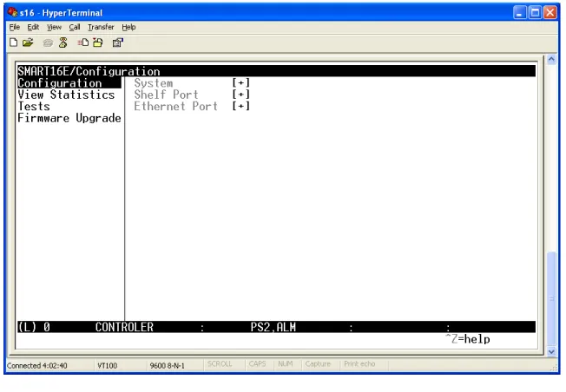The width and height of the screenshot is (566, 392).
Task: Click the Open folder toolbar icon
Action: point(28,42)
